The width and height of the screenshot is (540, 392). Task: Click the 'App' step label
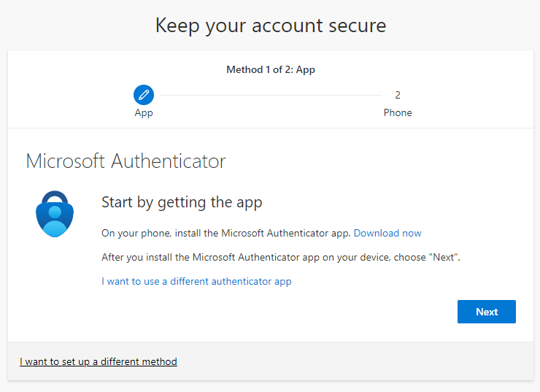click(x=144, y=113)
